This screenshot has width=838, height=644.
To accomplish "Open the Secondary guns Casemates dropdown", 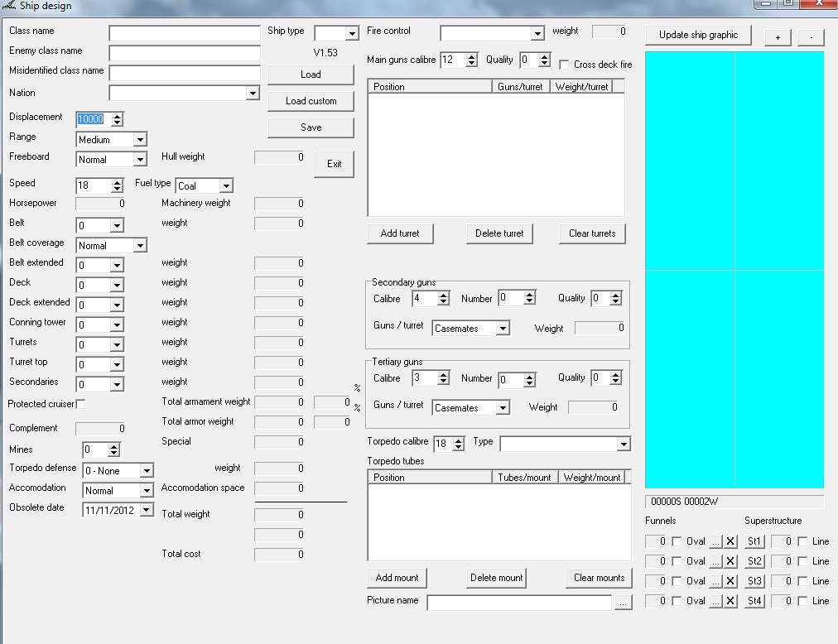I will [x=503, y=328].
